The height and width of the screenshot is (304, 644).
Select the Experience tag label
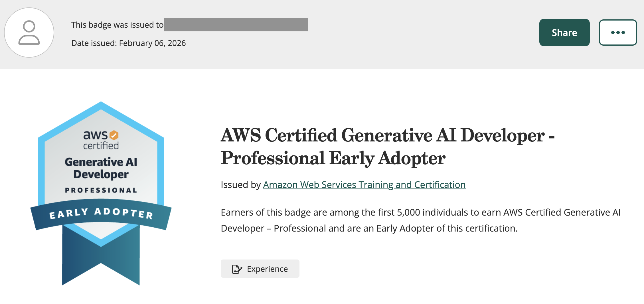pyautogui.click(x=267, y=269)
